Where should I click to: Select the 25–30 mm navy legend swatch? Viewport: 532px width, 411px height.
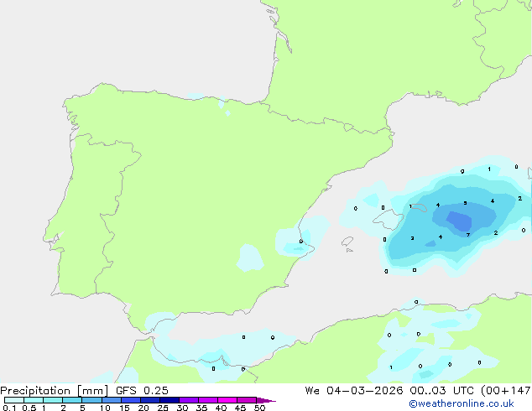[x=170, y=400]
